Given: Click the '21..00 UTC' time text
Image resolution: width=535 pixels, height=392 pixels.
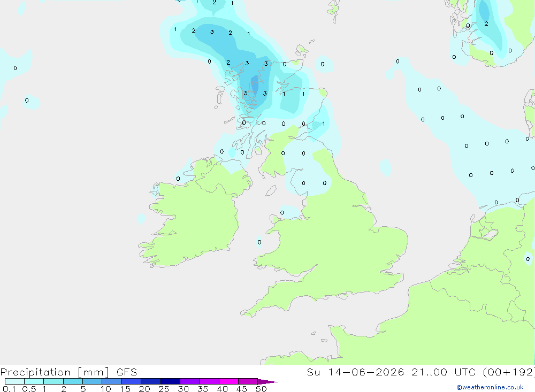Looking at the screenshot, I should 444,372.
